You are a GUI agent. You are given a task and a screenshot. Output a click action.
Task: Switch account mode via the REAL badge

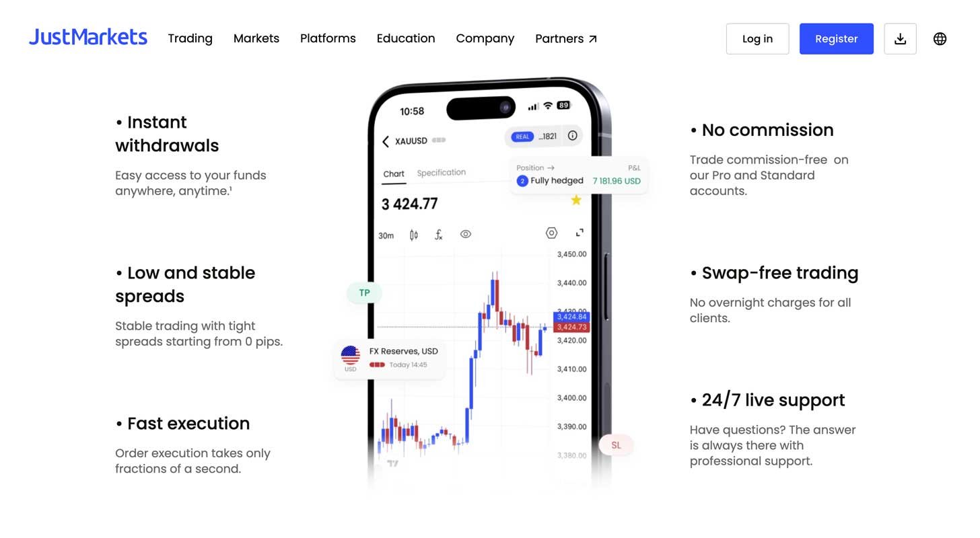(522, 136)
